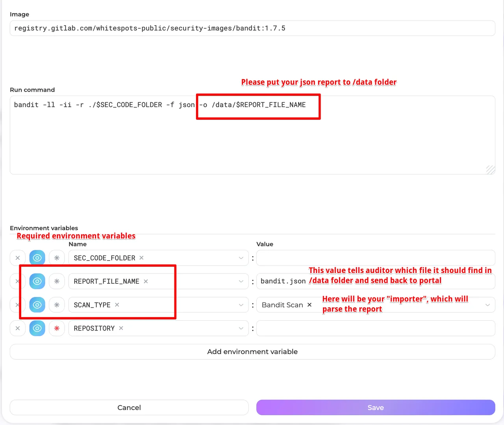Remove the REPOSITORY variable row

tap(18, 328)
